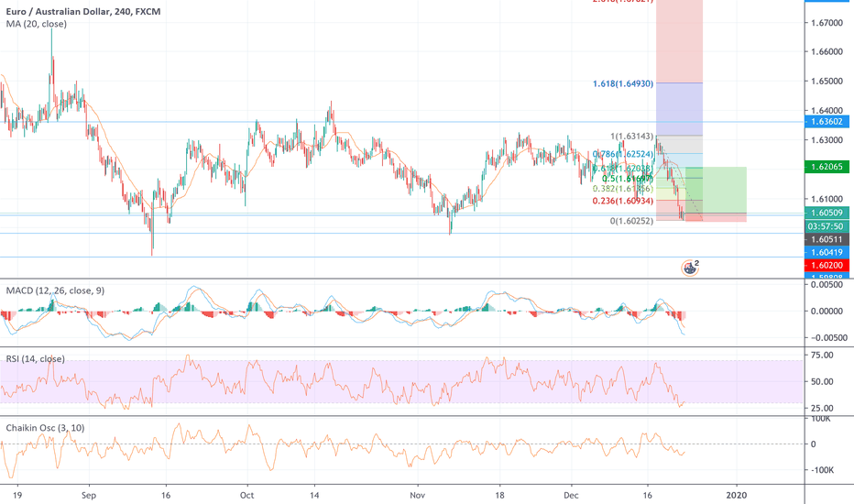Select the green long-position profit zone
Screen dimensions: 854x504
coord(724,190)
